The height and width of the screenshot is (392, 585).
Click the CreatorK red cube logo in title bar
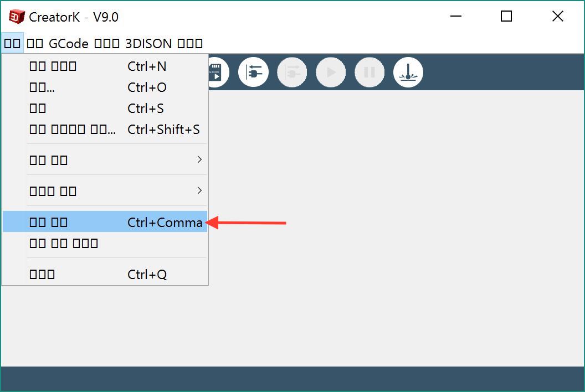click(x=17, y=17)
